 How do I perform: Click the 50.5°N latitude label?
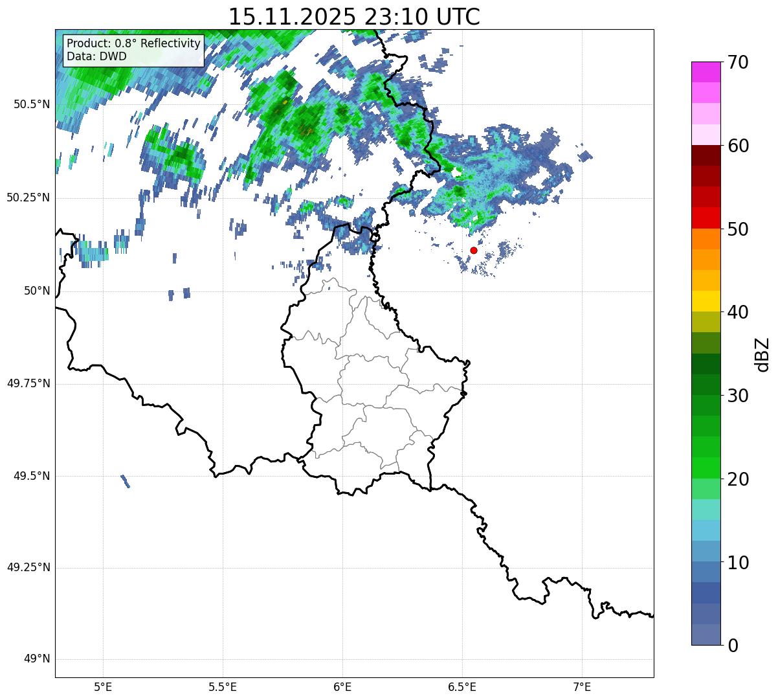tap(32, 104)
